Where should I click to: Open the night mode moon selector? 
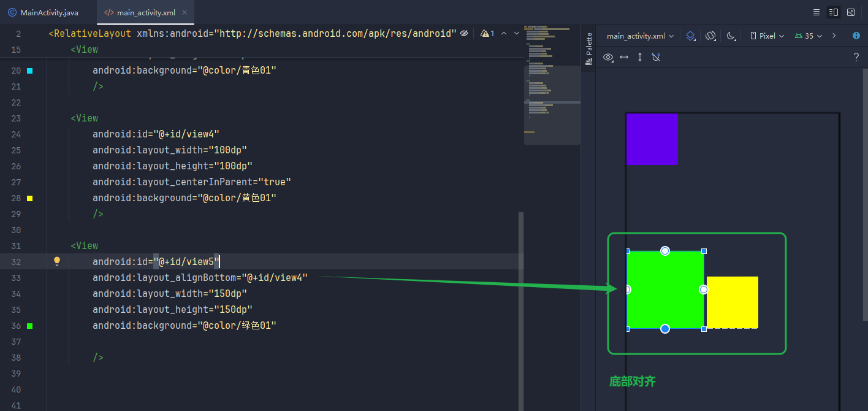(731, 36)
